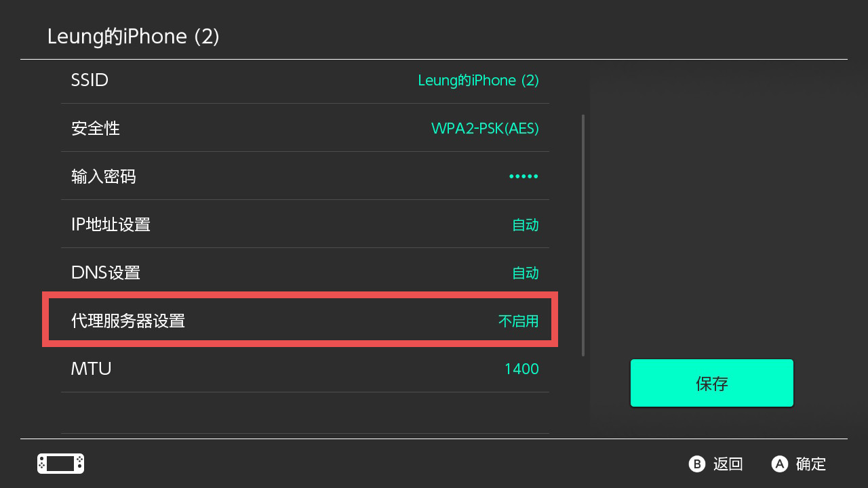Click the 返回 back label

point(728,464)
